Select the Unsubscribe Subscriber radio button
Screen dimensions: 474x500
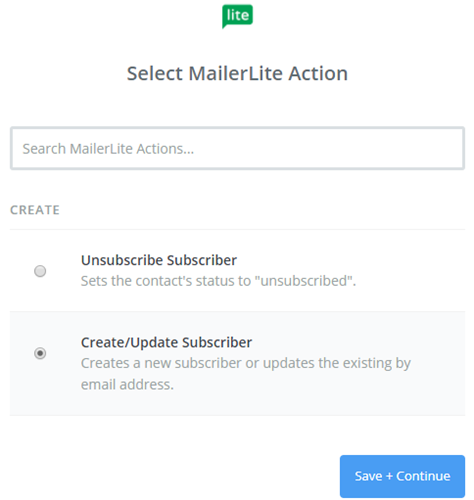(40, 271)
